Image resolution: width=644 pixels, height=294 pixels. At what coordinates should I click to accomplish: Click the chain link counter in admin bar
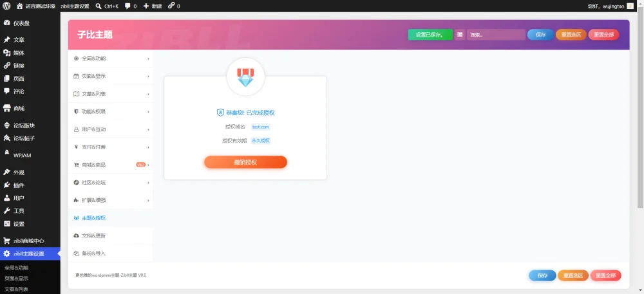(171, 6)
